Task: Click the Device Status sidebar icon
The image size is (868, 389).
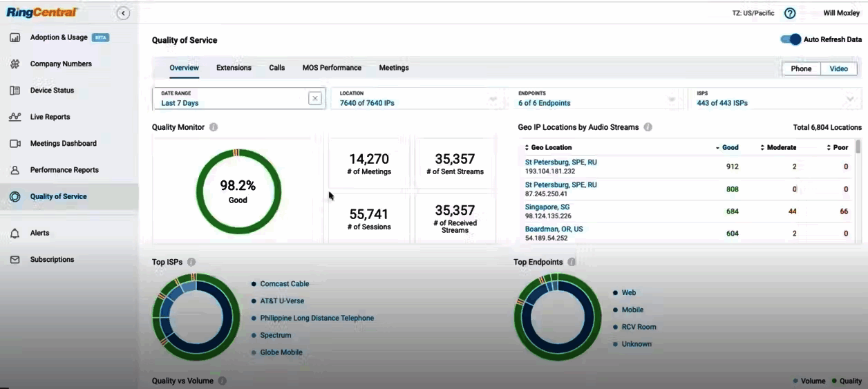Action: (15, 91)
